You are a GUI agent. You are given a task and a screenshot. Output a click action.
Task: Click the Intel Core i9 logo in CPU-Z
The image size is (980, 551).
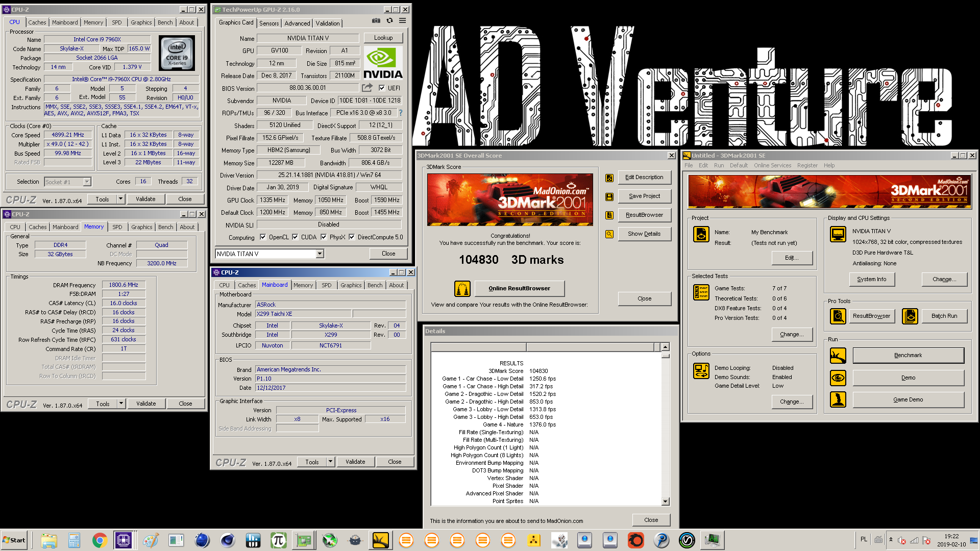click(x=177, y=53)
